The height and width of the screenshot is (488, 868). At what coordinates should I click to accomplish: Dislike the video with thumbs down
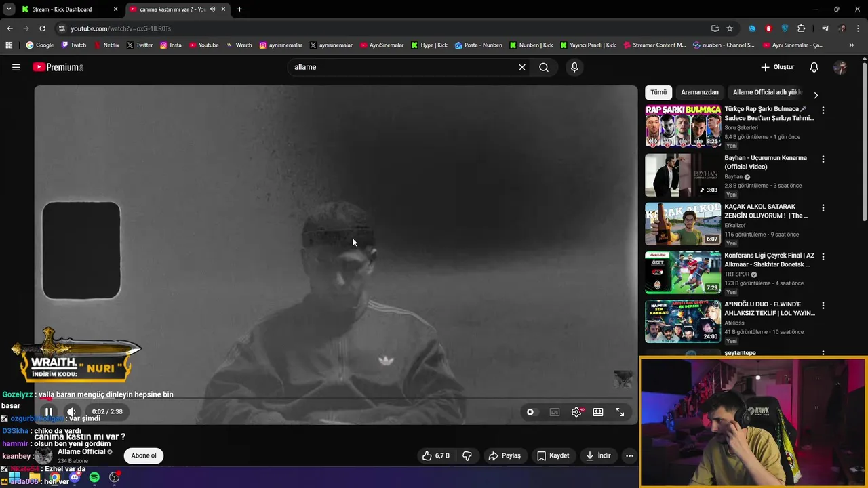pyautogui.click(x=467, y=455)
